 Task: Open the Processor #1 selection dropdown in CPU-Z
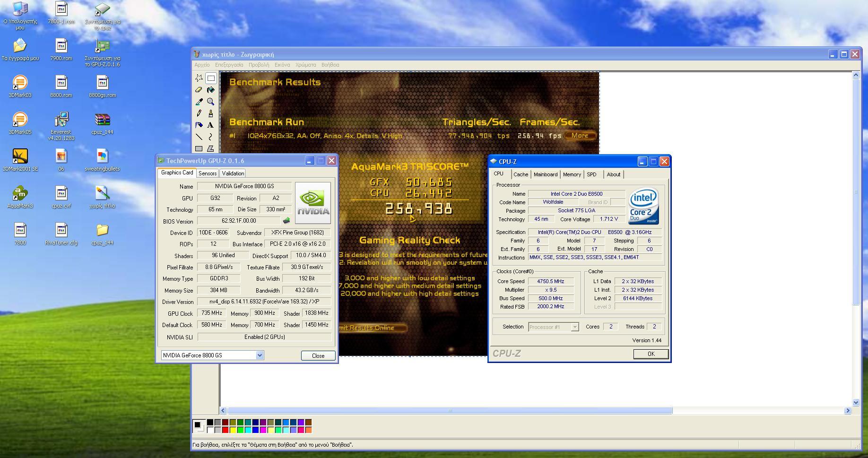tap(575, 327)
